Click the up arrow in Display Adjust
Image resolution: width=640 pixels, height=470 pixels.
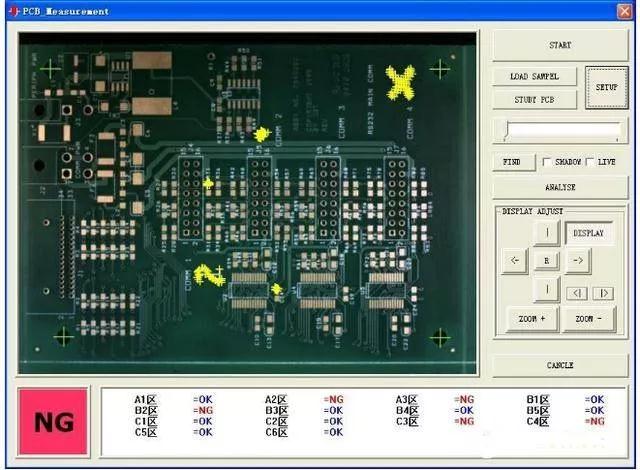[x=546, y=233]
